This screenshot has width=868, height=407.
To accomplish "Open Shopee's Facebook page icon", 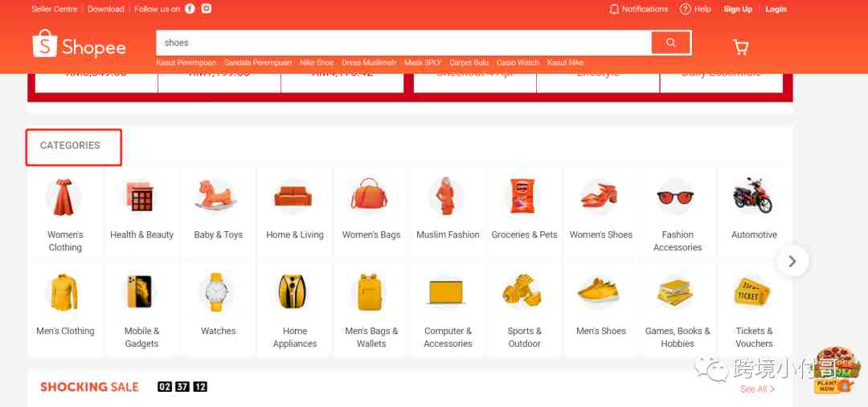I will pyautogui.click(x=190, y=9).
